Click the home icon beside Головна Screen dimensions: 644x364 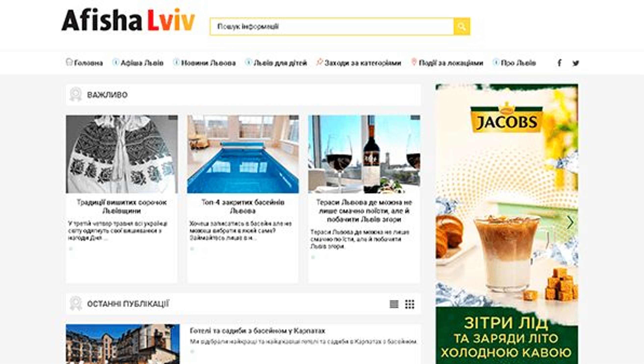coord(69,62)
